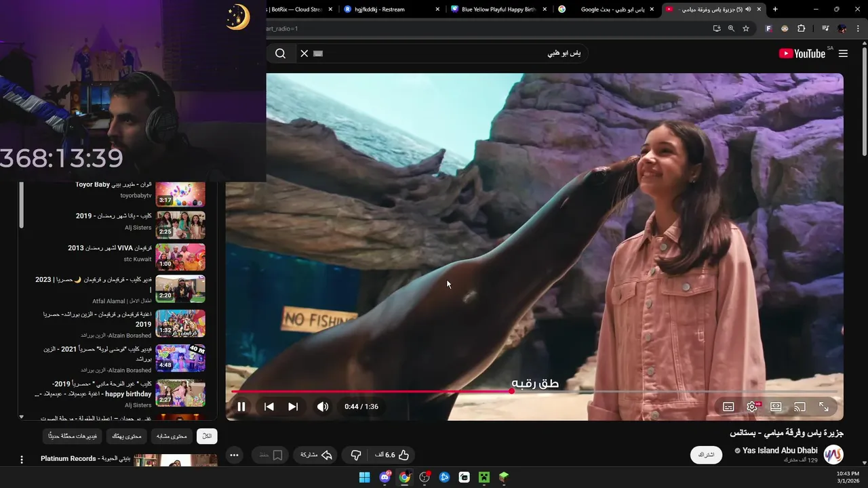Skip to the next video
This screenshot has width=868, height=488.
[293, 407]
